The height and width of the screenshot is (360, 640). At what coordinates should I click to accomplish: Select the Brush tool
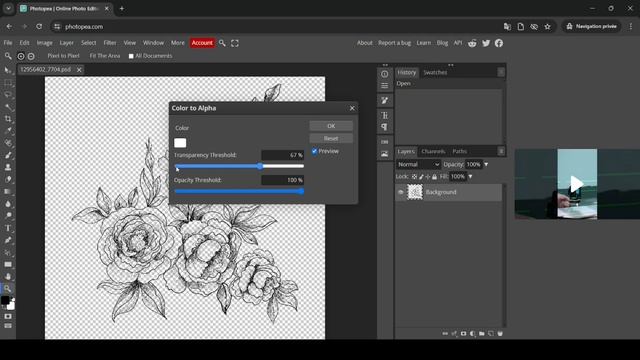(x=8, y=155)
